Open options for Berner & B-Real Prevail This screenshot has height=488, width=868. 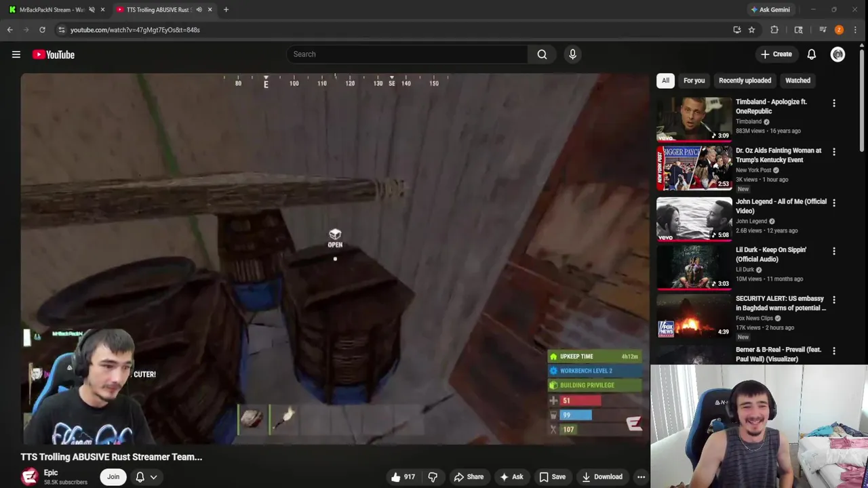(x=834, y=351)
